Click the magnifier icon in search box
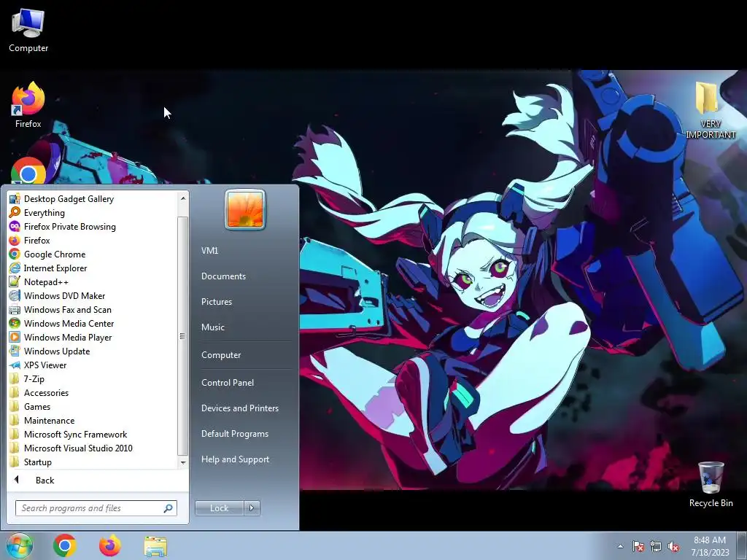The image size is (747, 560). pyautogui.click(x=169, y=508)
